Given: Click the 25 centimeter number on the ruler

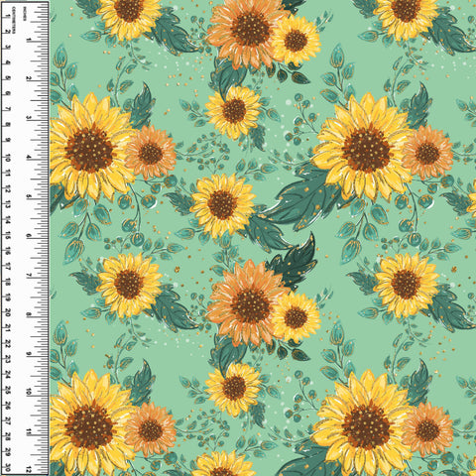Looking at the screenshot, I should coord(8,390).
